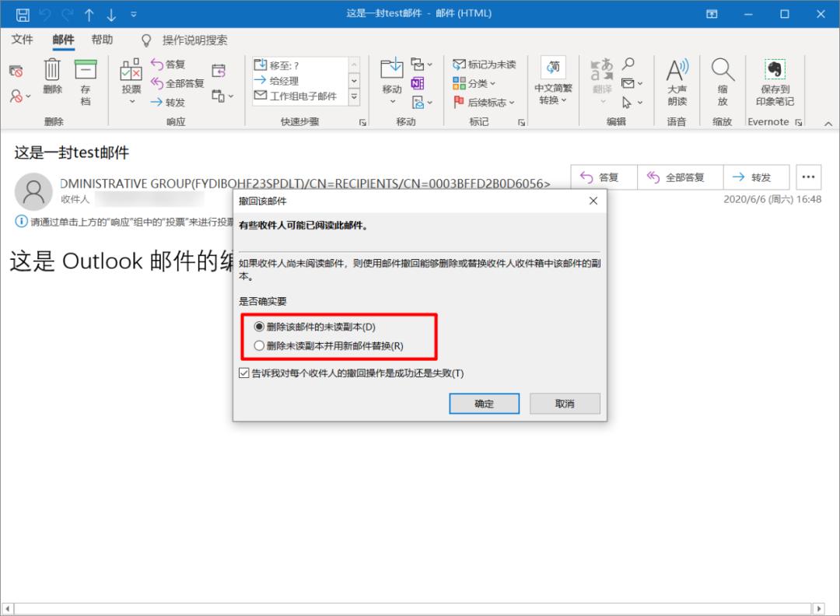Click 转发 in message header

coord(756,177)
